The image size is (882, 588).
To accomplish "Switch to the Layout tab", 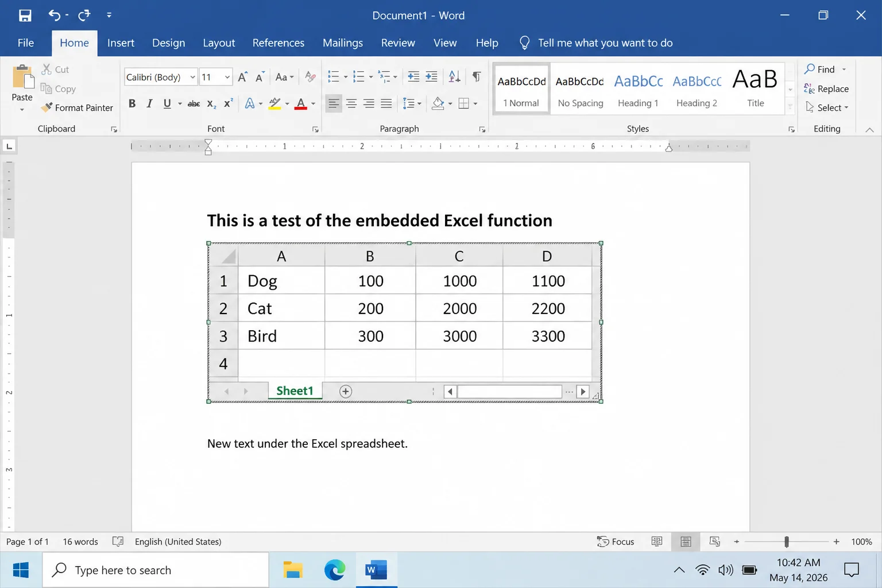I will tap(219, 43).
